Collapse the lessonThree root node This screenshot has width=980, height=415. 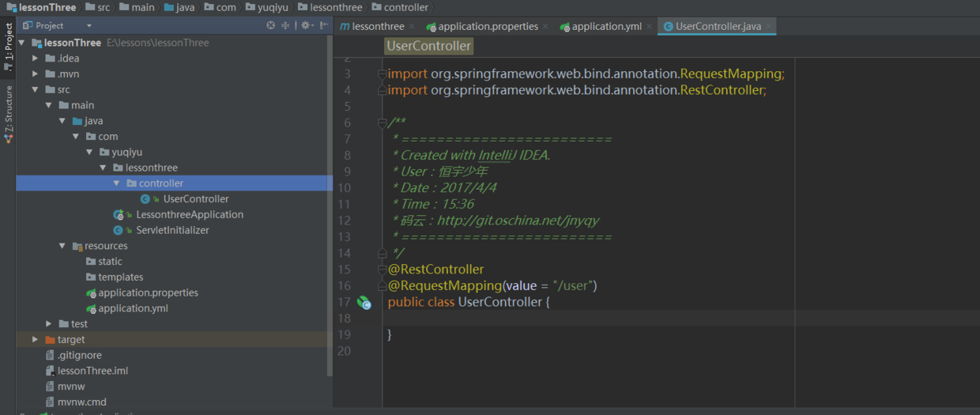coord(21,43)
